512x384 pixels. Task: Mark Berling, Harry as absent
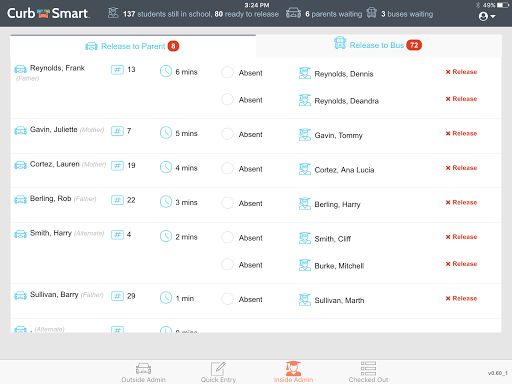[x=227, y=203]
